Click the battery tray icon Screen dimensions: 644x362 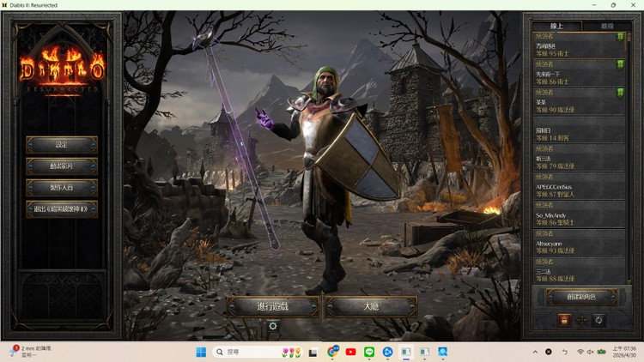click(602, 352)
